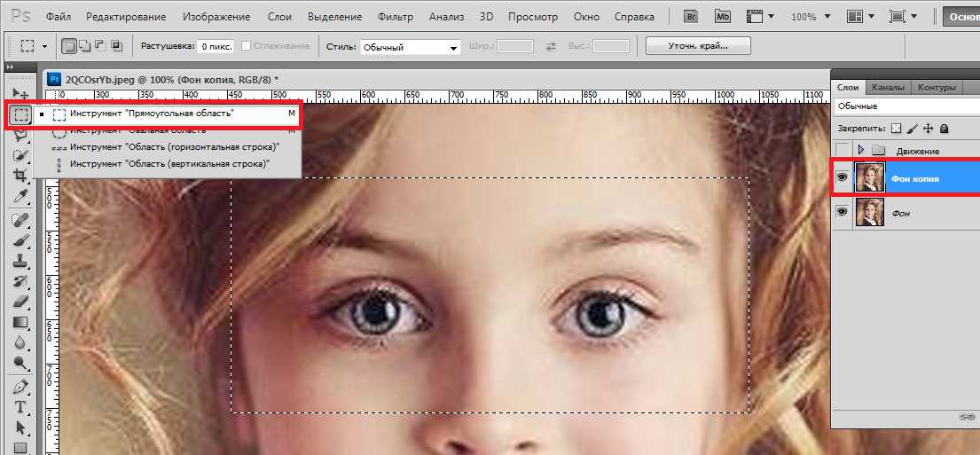
Task: Select the History Brush tool
Action: click(20, 281)
